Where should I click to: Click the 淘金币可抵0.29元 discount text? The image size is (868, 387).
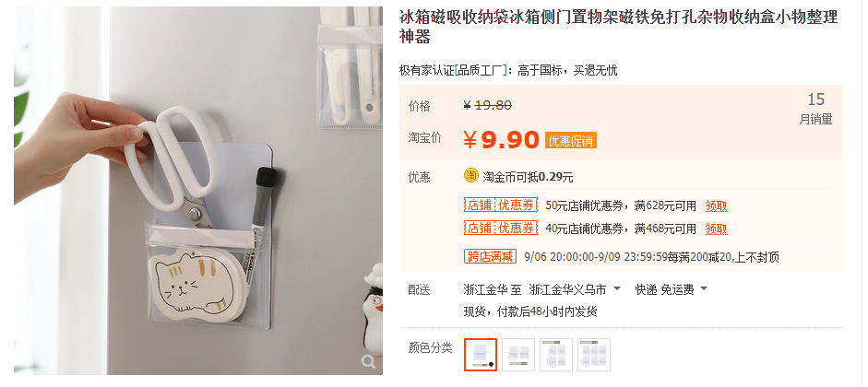pyautogui.click(x=529, y=177)
